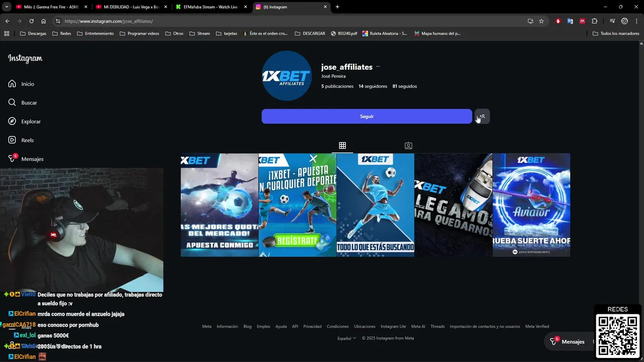Open the media controls music icon

pyautogui.click(x=612, y=21)
